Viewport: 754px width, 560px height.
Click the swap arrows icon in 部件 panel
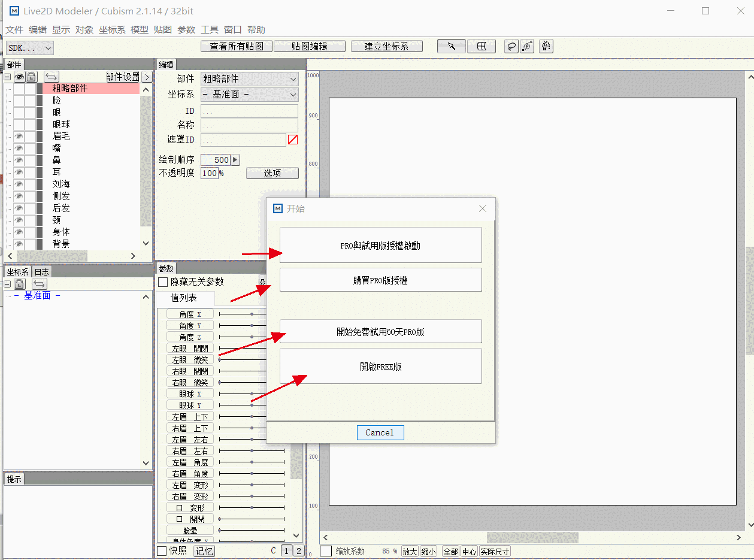pos(52,77)
